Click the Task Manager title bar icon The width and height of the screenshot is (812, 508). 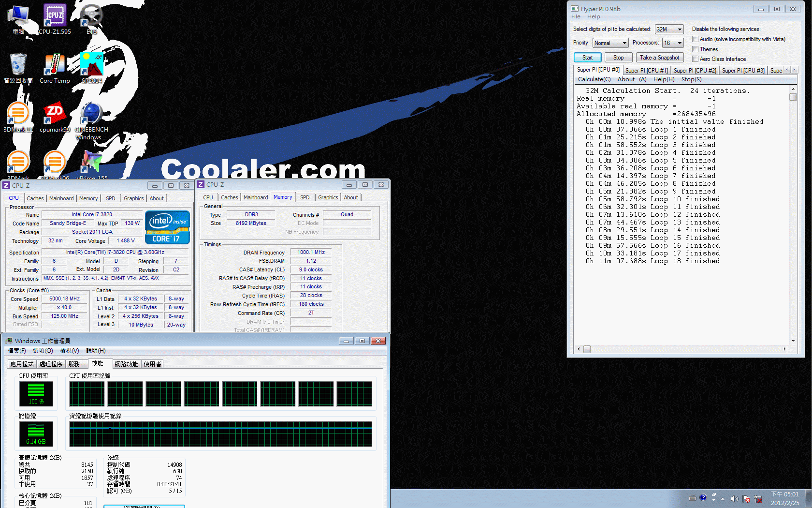[9, 341]
